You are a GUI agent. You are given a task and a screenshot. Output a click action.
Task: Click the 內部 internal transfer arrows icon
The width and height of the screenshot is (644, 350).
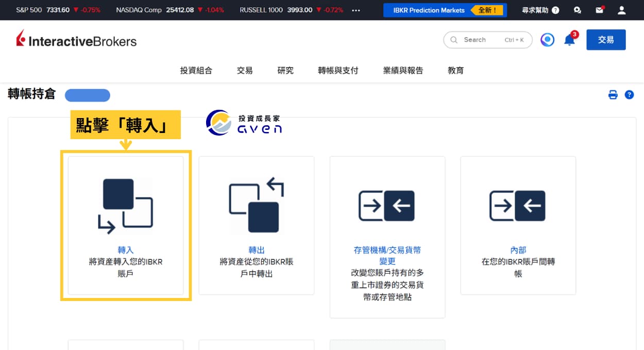518,206
